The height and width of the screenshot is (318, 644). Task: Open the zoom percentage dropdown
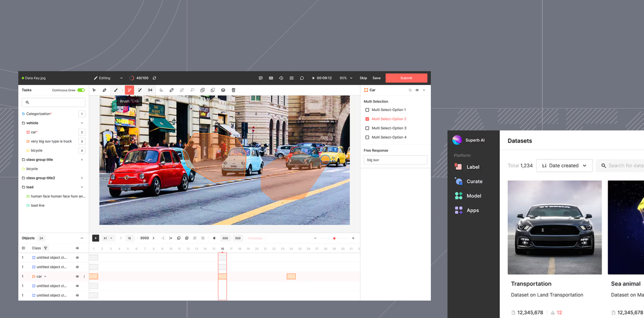346,78
